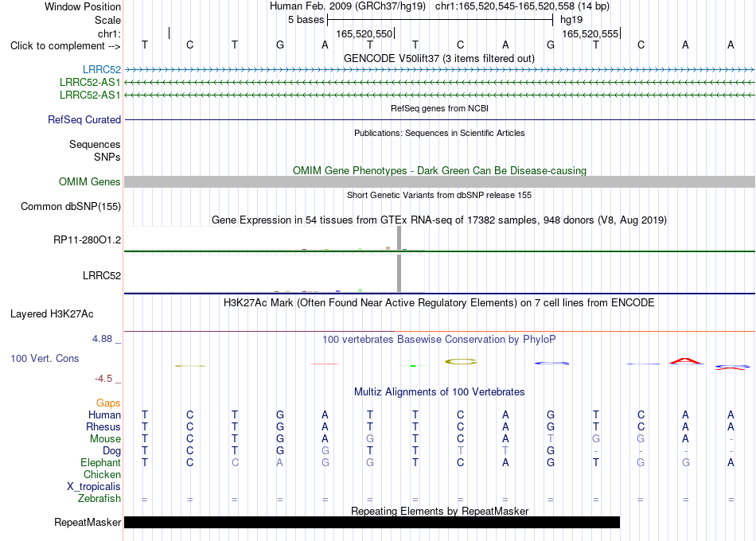Screen dimensions: 756x541
Task: Click the LRRC52 GTEx expression row label
Action: pyautogui.click(x=102, y=275)
